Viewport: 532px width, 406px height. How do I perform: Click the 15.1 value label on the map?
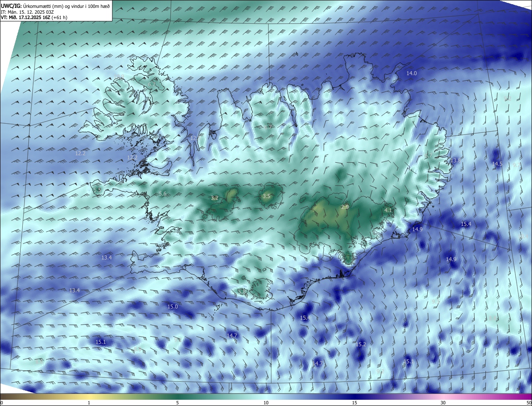click(101, 342)
